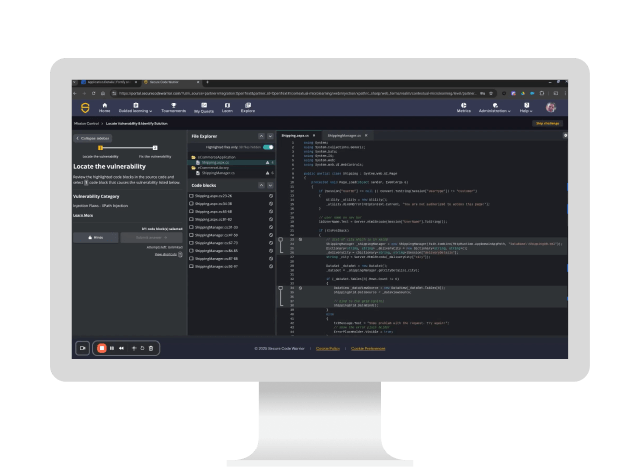640x468 pixels.
Task: Check the Shipping.aspx.cs:25-26 code block
Action: [x=193, y=196]
